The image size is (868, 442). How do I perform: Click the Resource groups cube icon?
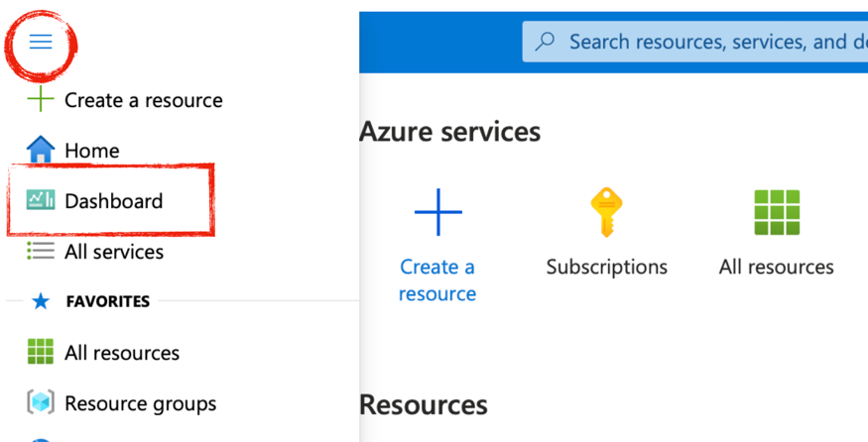click(41, 403)
